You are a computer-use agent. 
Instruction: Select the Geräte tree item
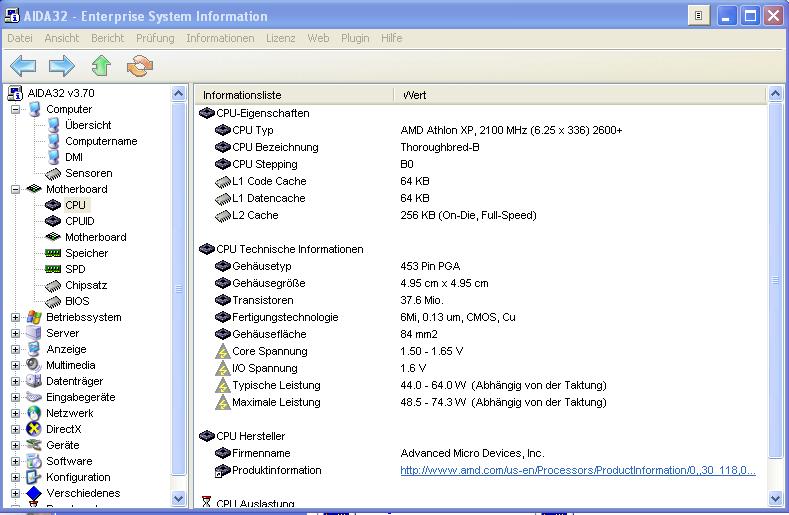[63, 446]
